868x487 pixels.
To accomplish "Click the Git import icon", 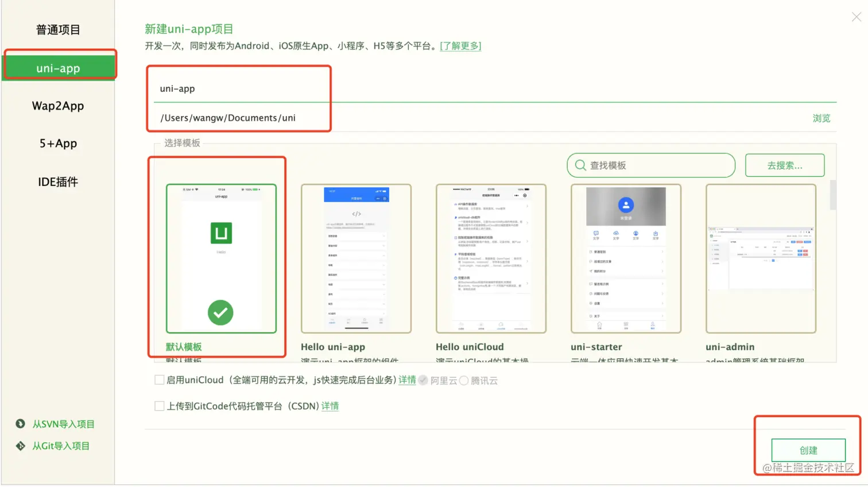I will pyautogui.click(x=21, y=446).
